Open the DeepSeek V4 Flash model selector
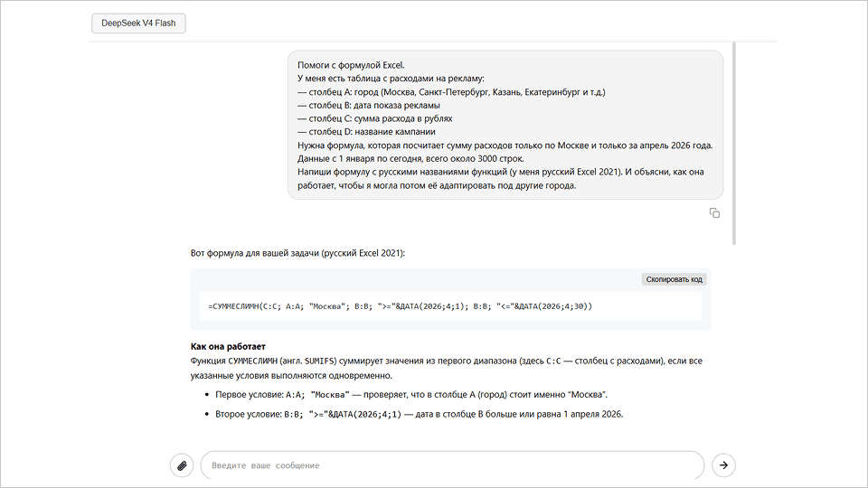The width and height of the screenshot is (868, 488). (x=138, y=23)
